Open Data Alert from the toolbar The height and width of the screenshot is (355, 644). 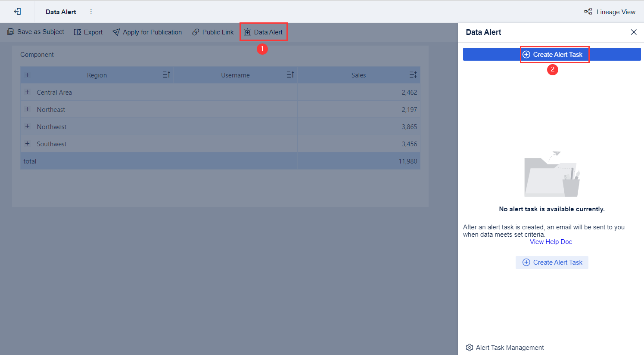click(263, 31)
